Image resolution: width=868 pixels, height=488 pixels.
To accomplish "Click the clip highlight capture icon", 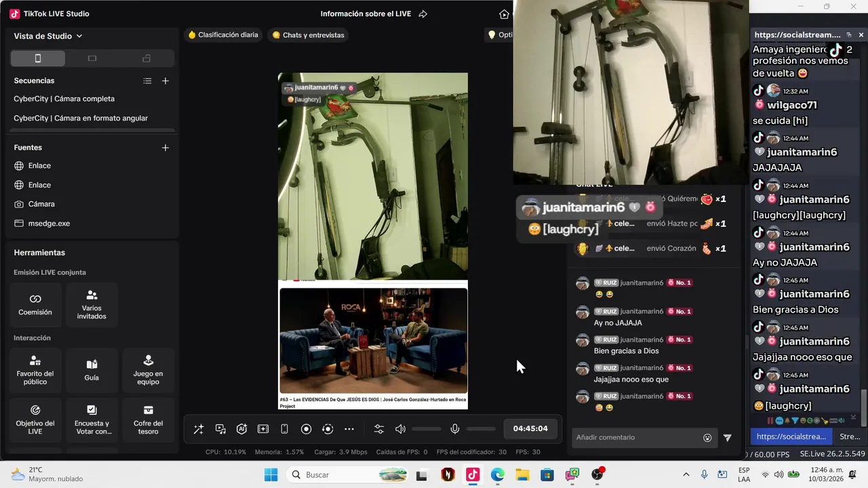I will coord(263,429).
